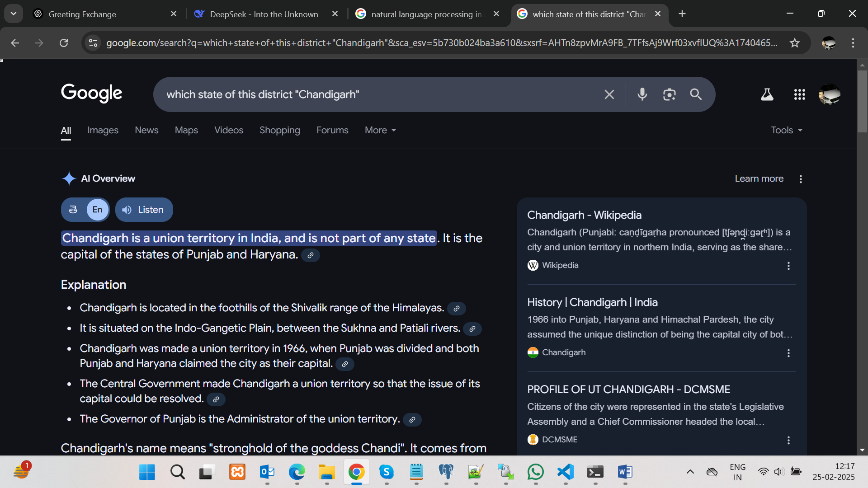
Task: Open Google account profile picture
Action: click(x=830, y=94)
